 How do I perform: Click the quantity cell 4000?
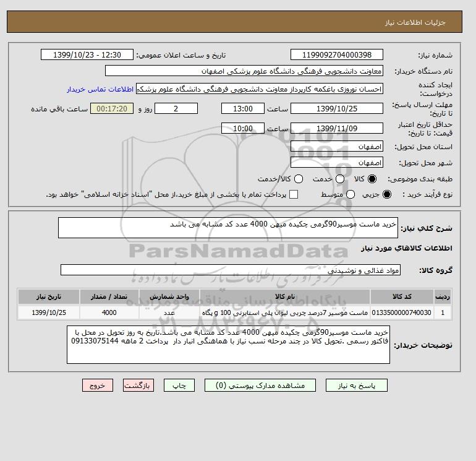click(109, 312)
